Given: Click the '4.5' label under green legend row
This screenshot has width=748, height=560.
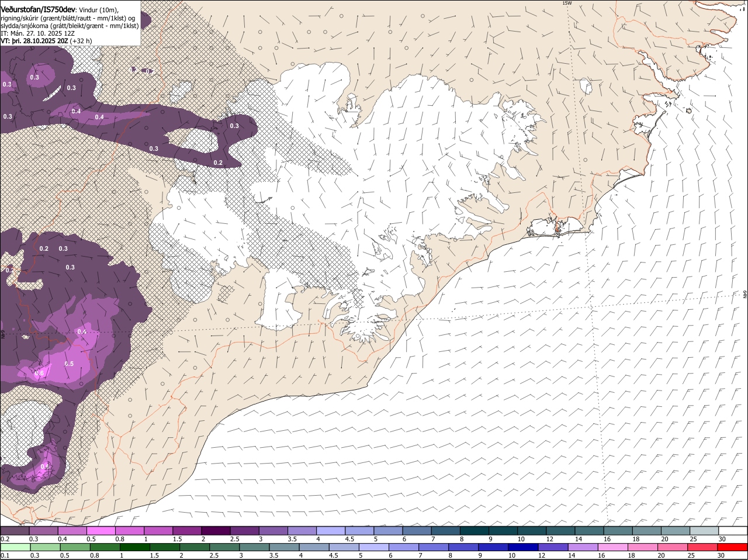Looking at the screenshot, I should (333, 555).
